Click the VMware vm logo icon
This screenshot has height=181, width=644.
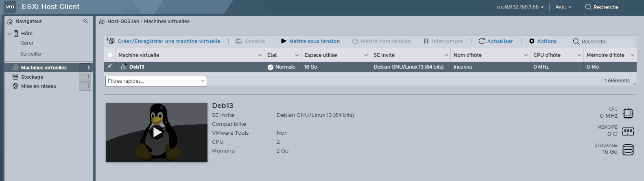coord(10,6)
